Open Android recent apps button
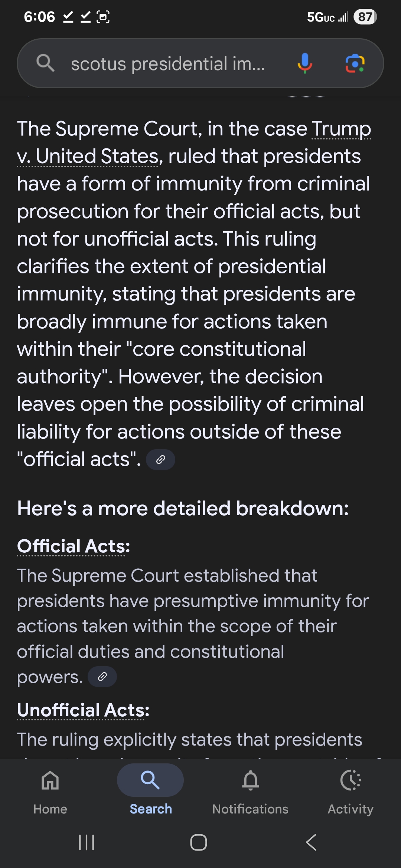Screen dimensions: 401x868 [x=87, y=842]
